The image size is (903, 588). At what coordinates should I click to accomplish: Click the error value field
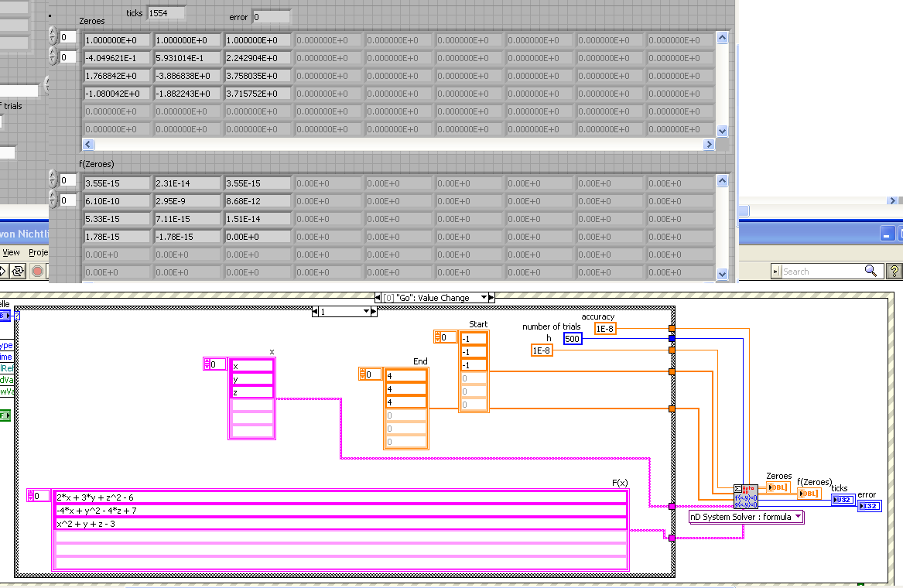[272, 17]
